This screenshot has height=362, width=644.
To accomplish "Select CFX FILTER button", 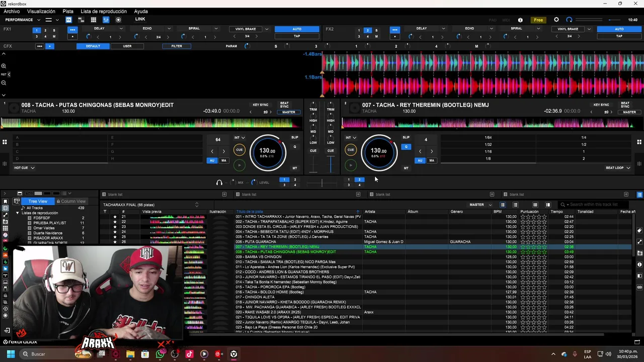I will [x=177, y=46].
